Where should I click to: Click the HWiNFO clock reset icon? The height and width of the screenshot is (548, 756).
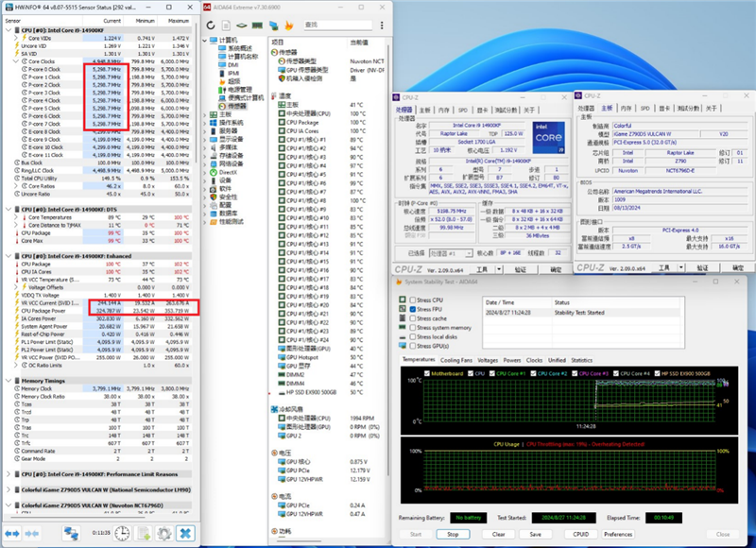coord(123,534)
